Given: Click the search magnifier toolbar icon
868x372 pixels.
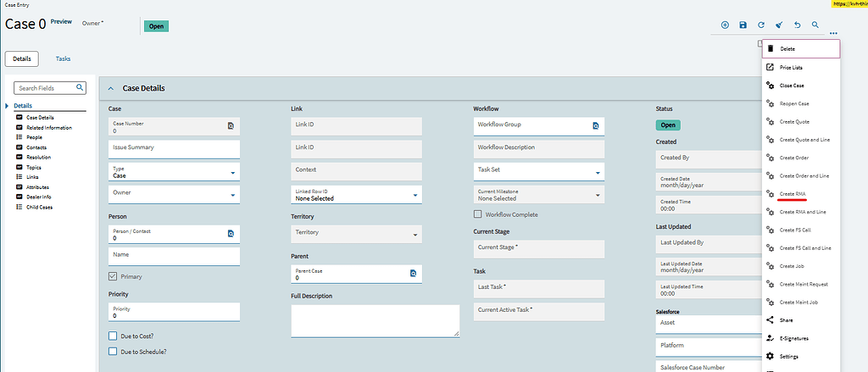Looking at the screenshot, I should [815, 25].
